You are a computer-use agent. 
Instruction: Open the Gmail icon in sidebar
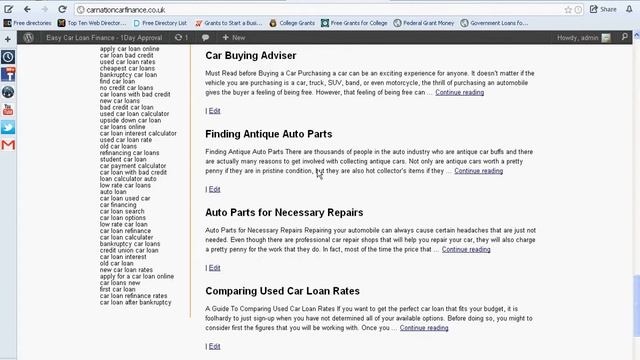coord(8,145)
